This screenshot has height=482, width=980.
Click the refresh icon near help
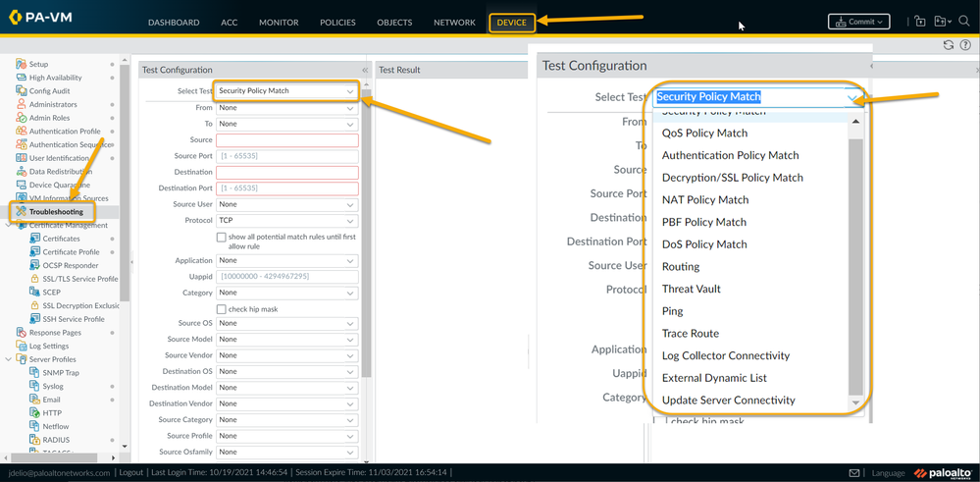tap(949, 45)
